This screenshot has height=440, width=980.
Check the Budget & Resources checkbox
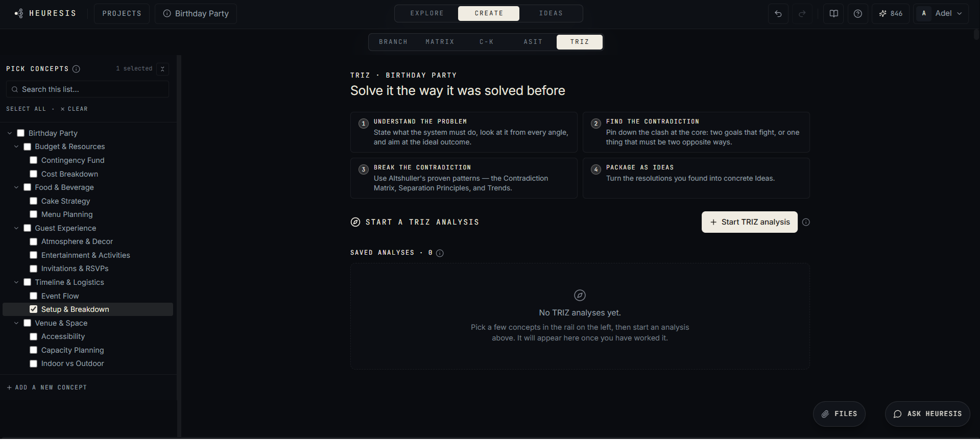[x=28, y=146]
